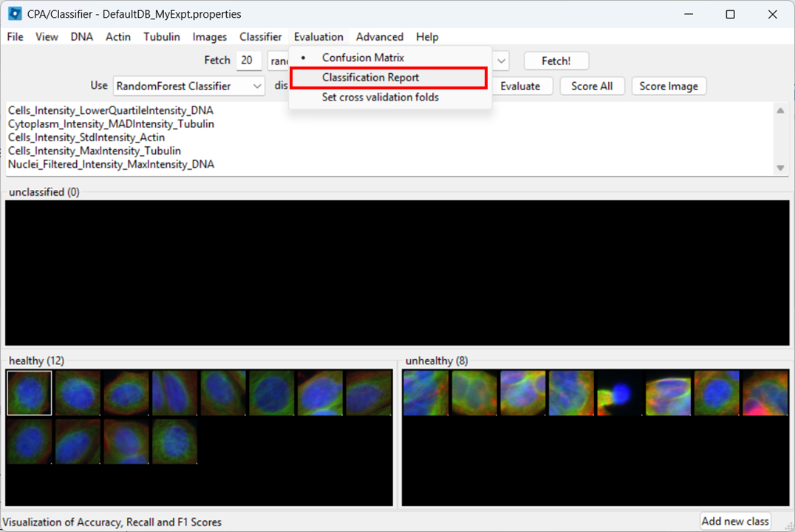
Task: Select a cell thumbnail in the unhealthy bin
Action: tap(426, 393)
